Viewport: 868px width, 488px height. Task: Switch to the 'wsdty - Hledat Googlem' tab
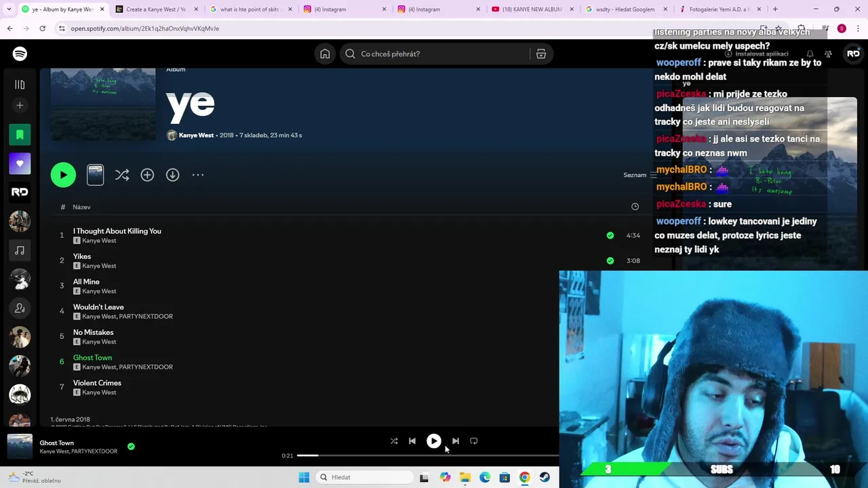click(x=627, y=9)
